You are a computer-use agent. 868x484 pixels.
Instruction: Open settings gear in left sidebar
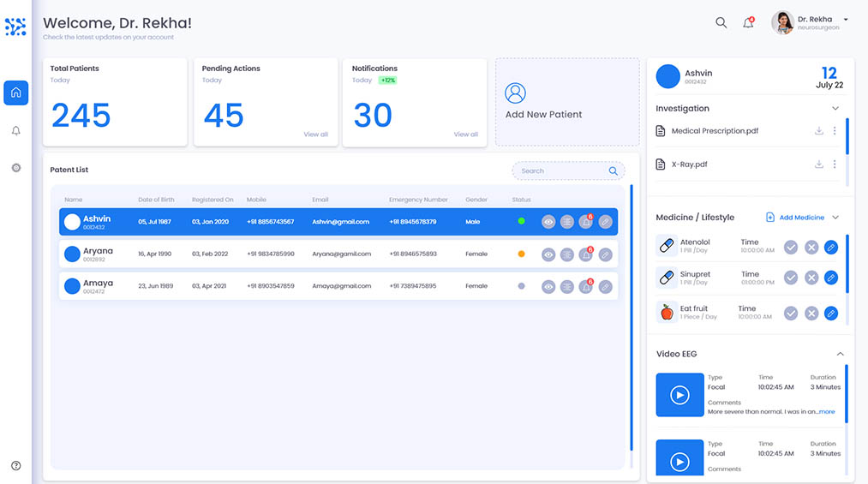15,168
